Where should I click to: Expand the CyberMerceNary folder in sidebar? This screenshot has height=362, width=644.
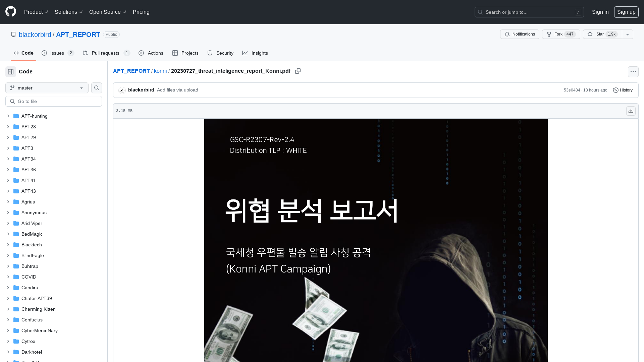8,330
